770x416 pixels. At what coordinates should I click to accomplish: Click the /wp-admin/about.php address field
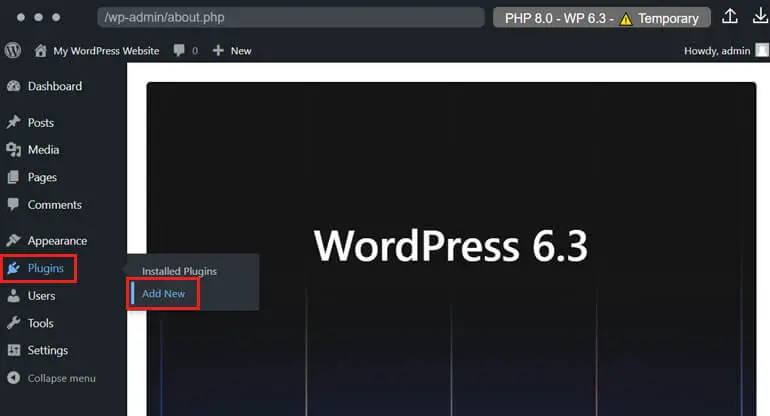[x=291, y=17]
